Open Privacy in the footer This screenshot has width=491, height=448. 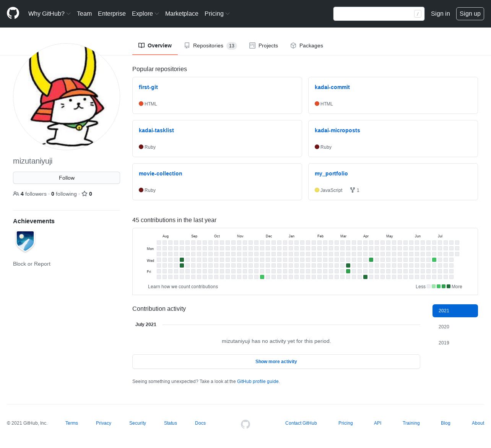tap(104, 423)
